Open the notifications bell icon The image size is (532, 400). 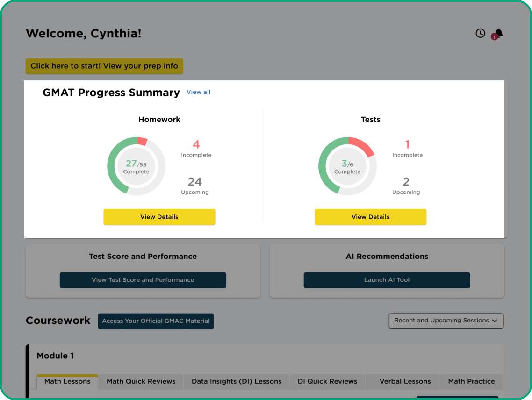(x=499, y=32)
